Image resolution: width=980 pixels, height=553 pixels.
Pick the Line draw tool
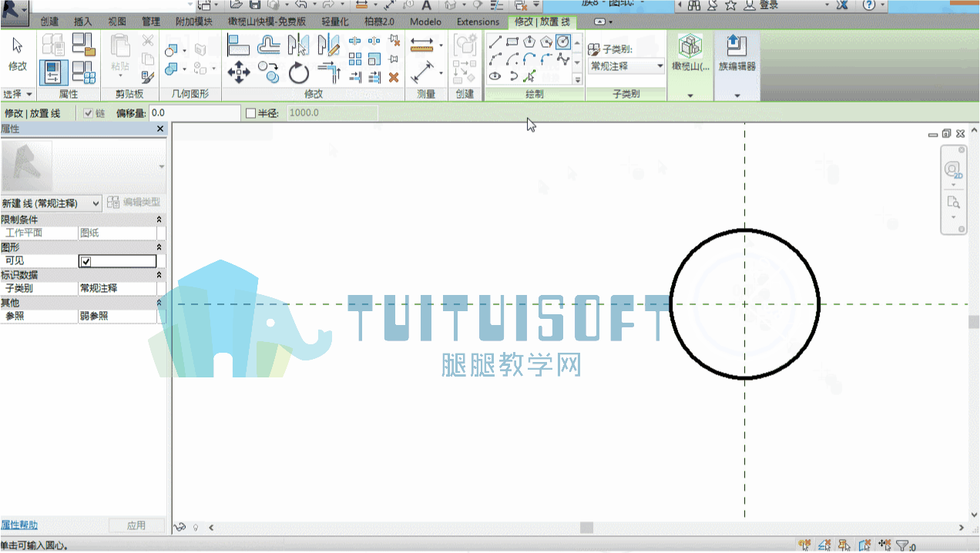(495, 42)
